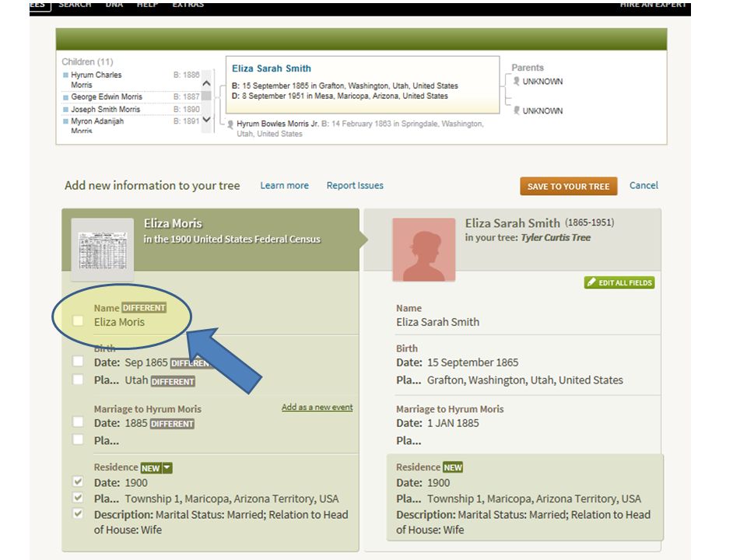
Task: Click spouse person icon beside Hyrum Bowles
Action: tap(230, 124)
